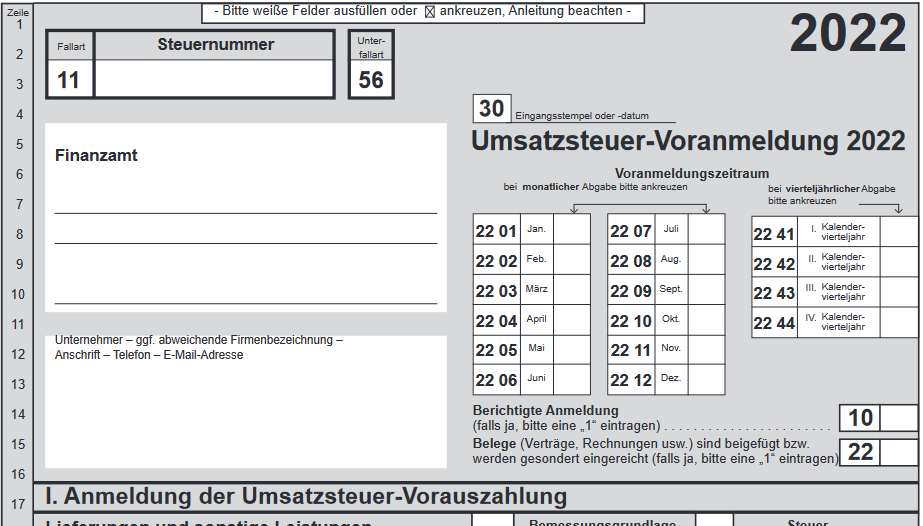
Task: Click the Berichtigte Anmeldung label
Action: [546, 410]
